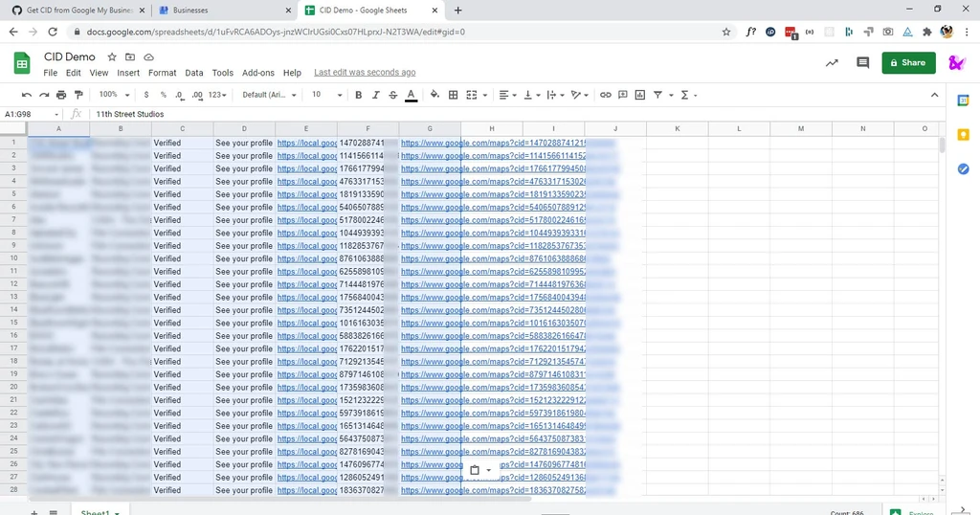Open the Add-ons menu

258,73
